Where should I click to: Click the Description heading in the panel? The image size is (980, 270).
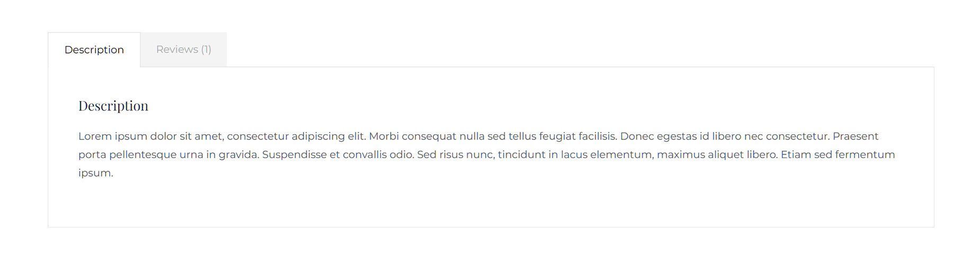click(113, 106)
